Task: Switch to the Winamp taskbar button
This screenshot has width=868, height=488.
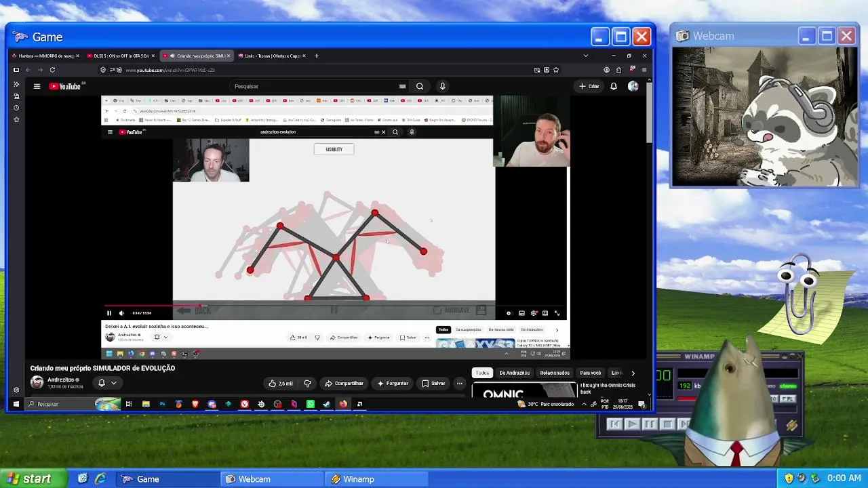Action: coord(376,479)
